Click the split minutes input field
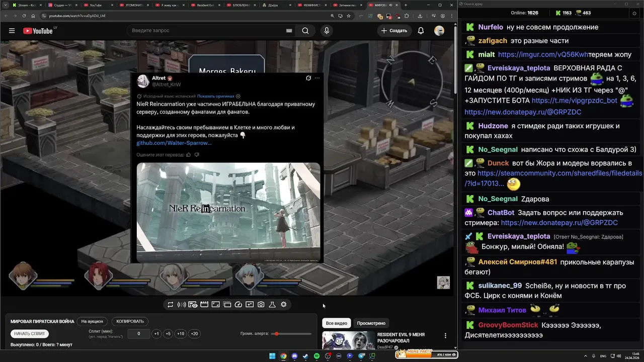Image resolution: width=644 pixels, height=362 pixels. click(138, 334)
